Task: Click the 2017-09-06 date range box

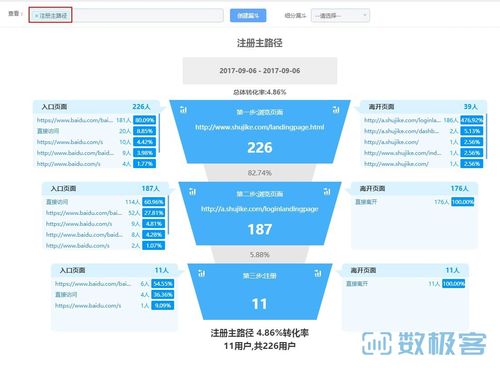Action: tap(260, 71)
